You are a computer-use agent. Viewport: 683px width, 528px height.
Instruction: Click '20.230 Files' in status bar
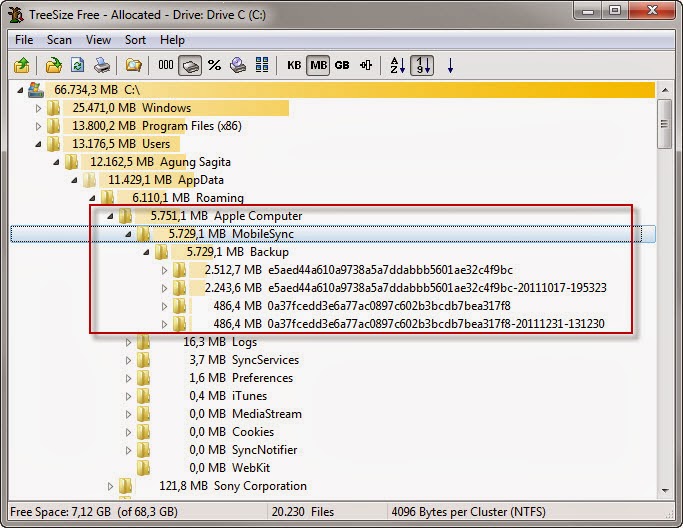click(303, 511)
